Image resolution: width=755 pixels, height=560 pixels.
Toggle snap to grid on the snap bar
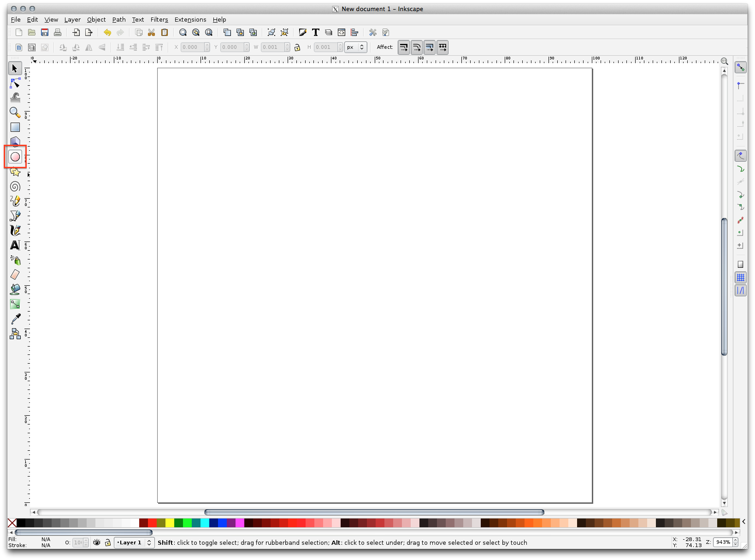[740, 277]
